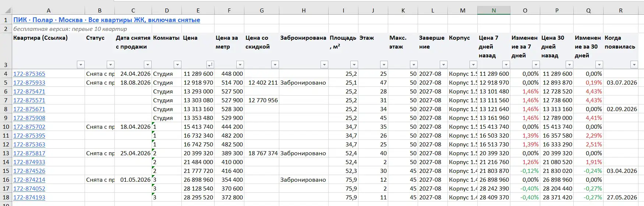
Task: Select appearance date cell 02.09.2026
Action: point(621,109)
